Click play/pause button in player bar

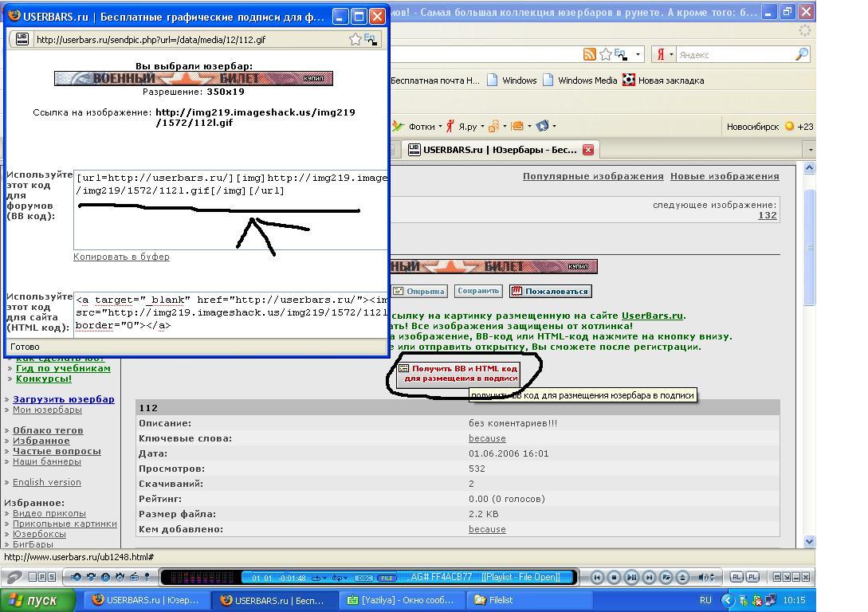[631, 577]
